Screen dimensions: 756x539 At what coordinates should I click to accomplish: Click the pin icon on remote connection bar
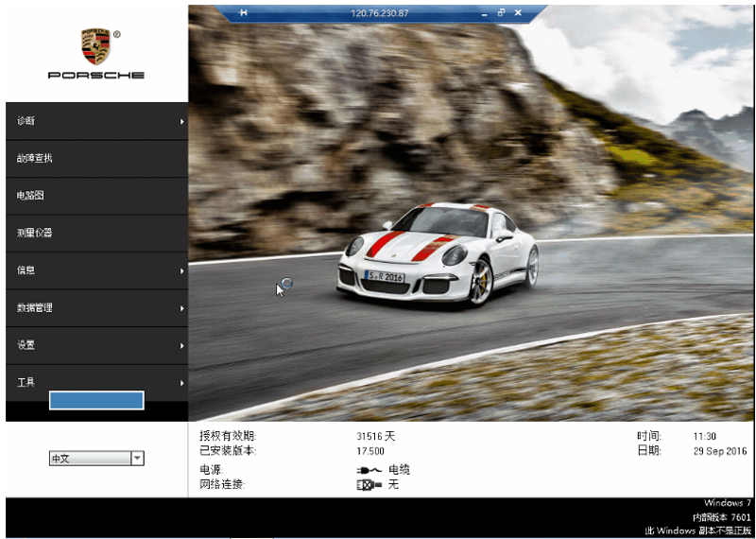click(244, 13)
